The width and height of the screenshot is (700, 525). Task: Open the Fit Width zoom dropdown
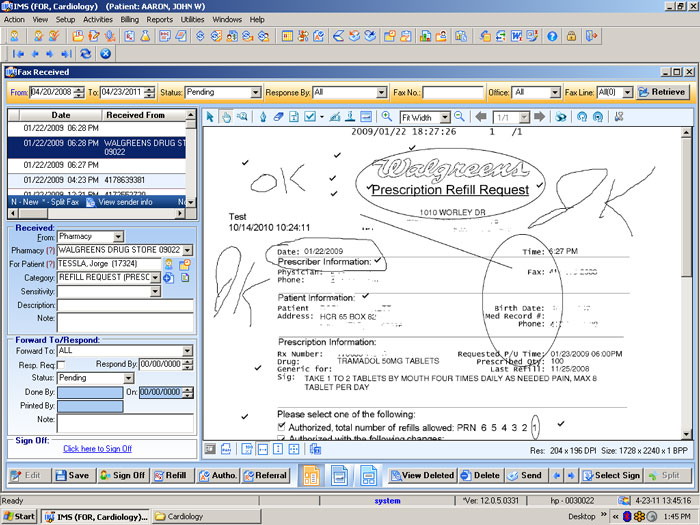click(x=445, y=117)
